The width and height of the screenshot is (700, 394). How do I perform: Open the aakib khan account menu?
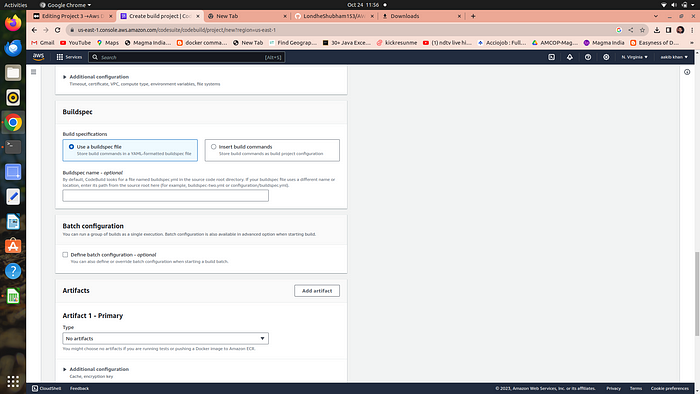click(x=674, y=57)
